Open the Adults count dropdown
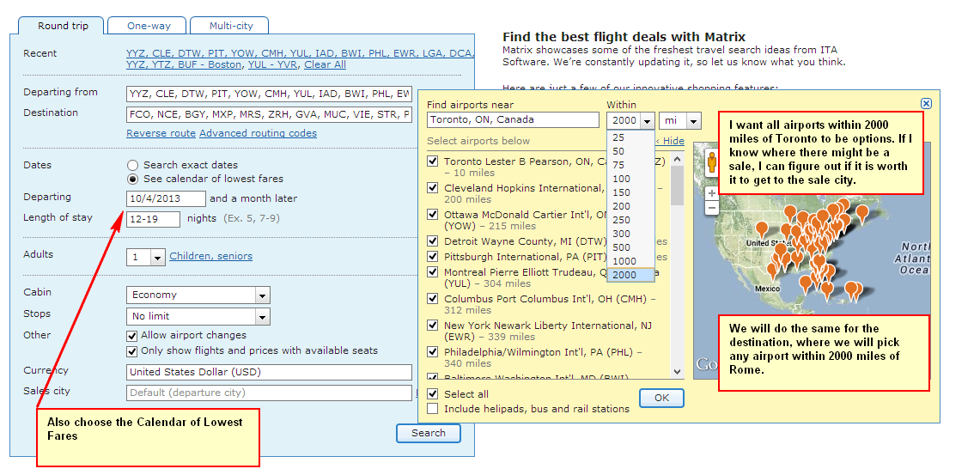Image resolution: width=980 pixels, height=475 pixels. coord(145,257)
